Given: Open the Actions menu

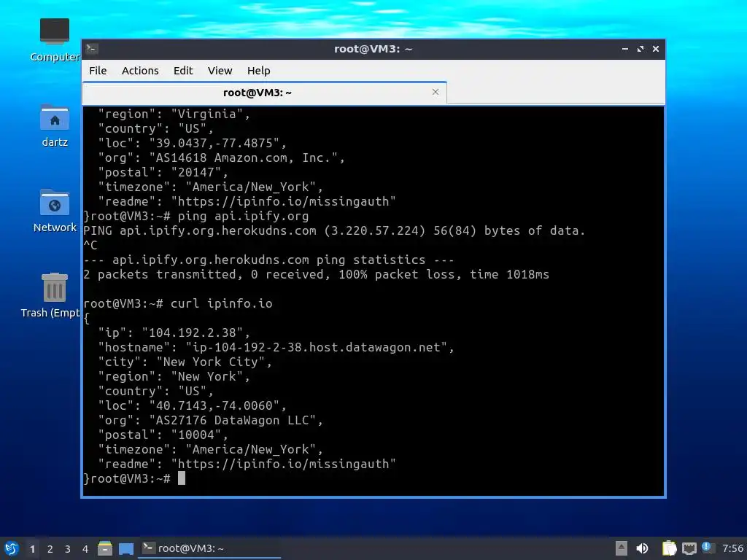Looking at the screenshot, I should click(140, 71).
